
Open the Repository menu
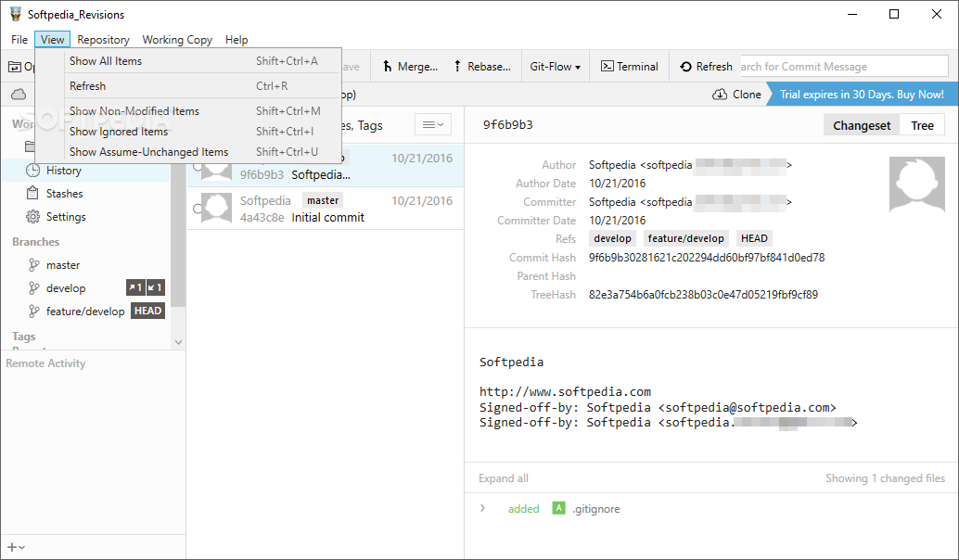[x=103, y=40]
